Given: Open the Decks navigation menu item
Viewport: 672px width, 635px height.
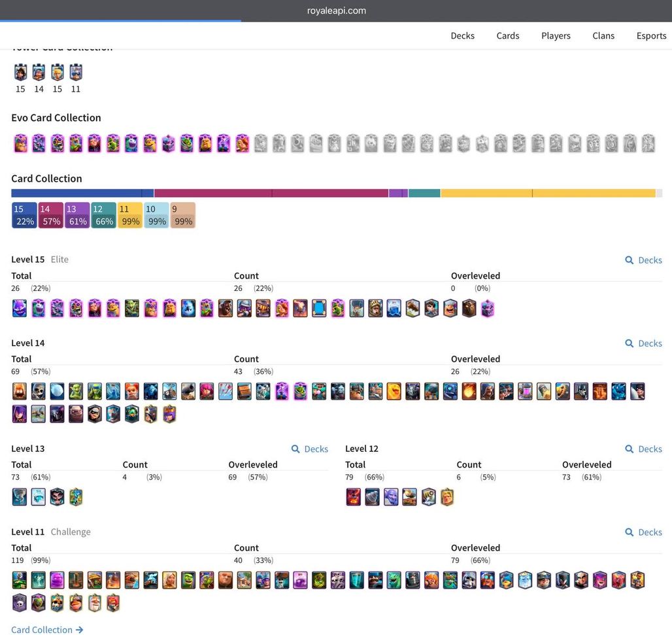Looking at the screenshot, I should pyautogui.click(x=462, y=35).
